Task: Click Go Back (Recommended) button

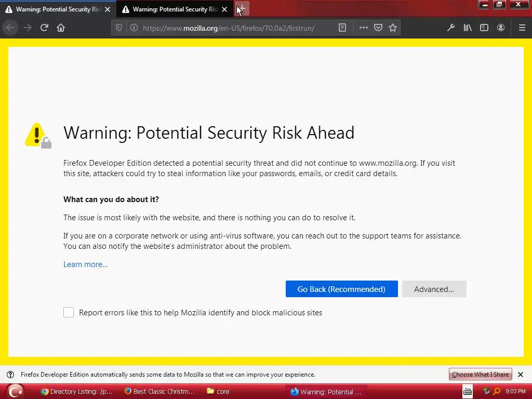Action: [342, 289]
